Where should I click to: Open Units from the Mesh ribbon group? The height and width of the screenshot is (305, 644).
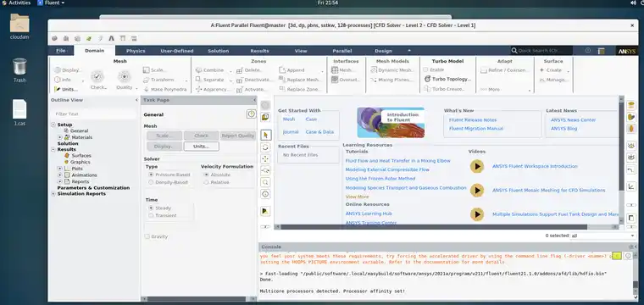66,89
